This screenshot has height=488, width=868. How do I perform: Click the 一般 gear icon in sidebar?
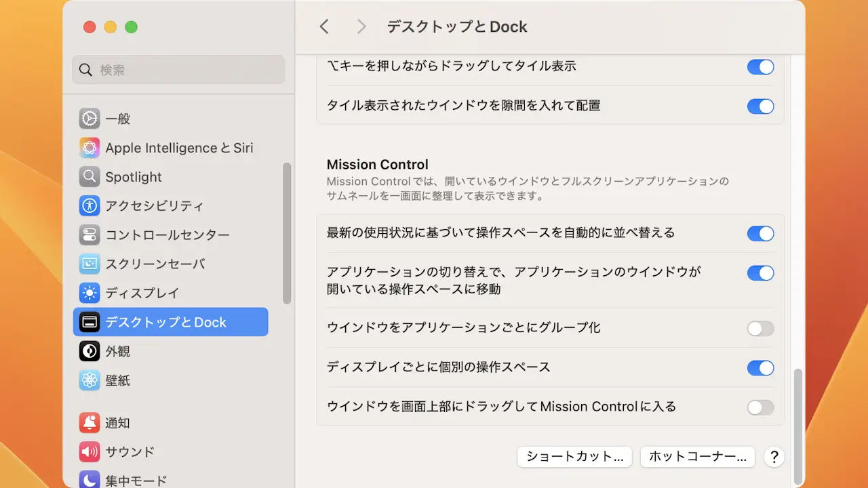90,119
